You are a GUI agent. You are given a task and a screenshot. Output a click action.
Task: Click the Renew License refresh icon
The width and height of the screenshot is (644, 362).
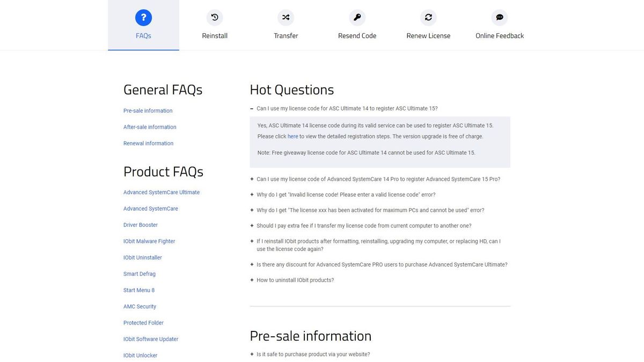coord(428,17)
